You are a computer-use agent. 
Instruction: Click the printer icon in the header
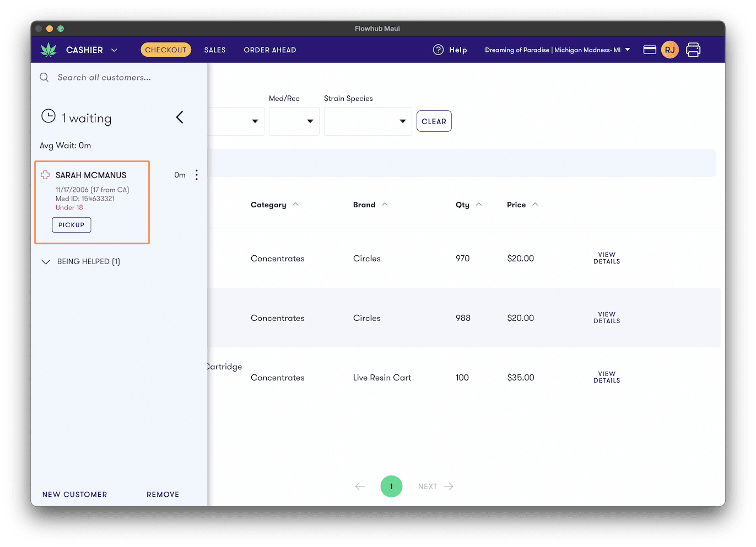[x=693, y=50]
